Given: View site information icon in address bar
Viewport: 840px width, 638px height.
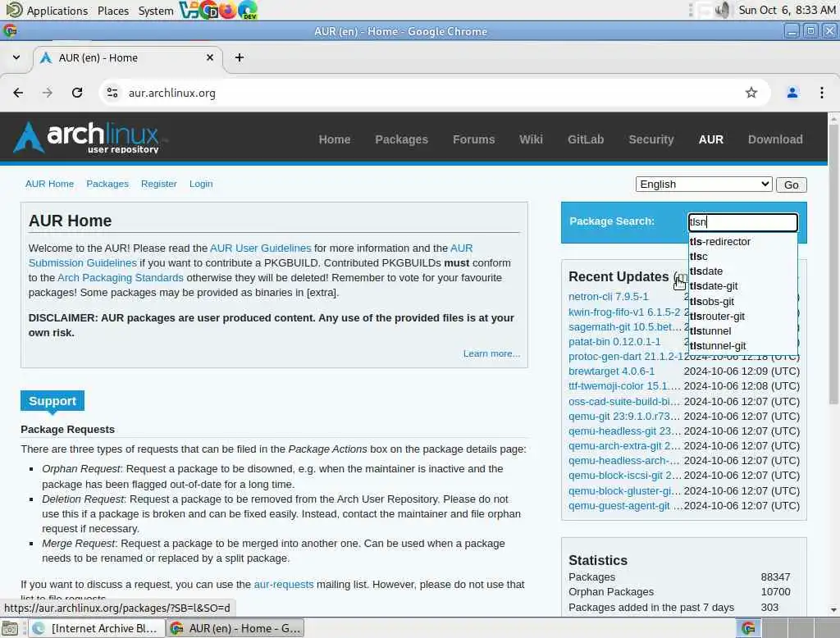Looking at the screenshot, I should [112, 93].
